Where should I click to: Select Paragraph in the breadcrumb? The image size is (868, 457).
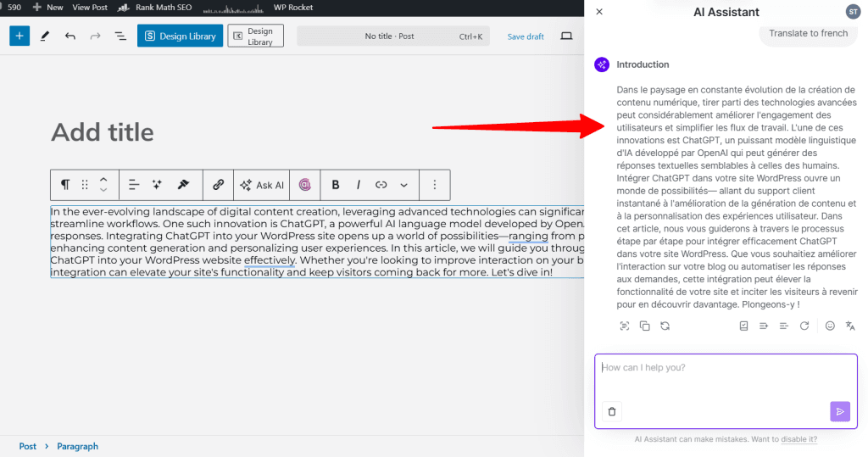click(x=77, y=447)
